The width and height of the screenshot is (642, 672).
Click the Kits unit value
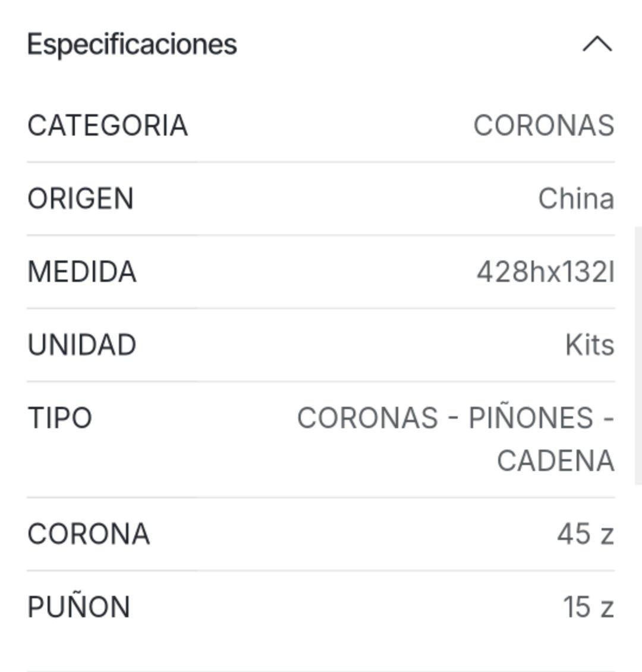click(x=590, y=344)
